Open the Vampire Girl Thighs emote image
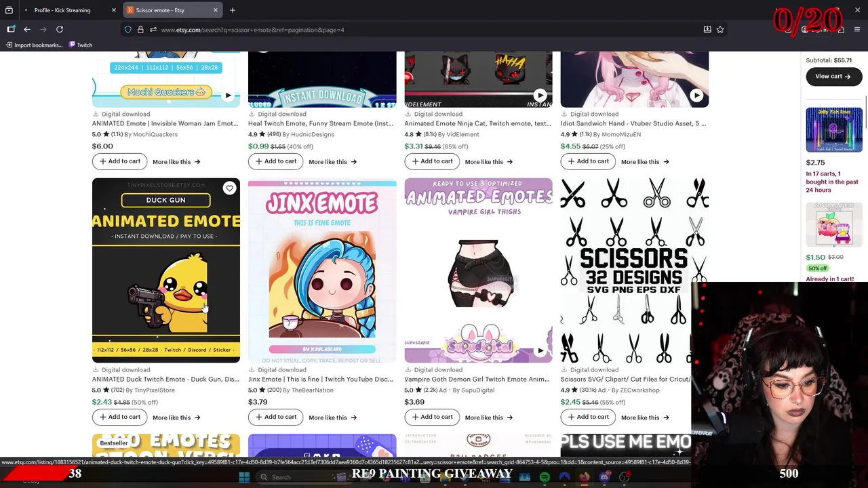 click(x=478, y=270)
